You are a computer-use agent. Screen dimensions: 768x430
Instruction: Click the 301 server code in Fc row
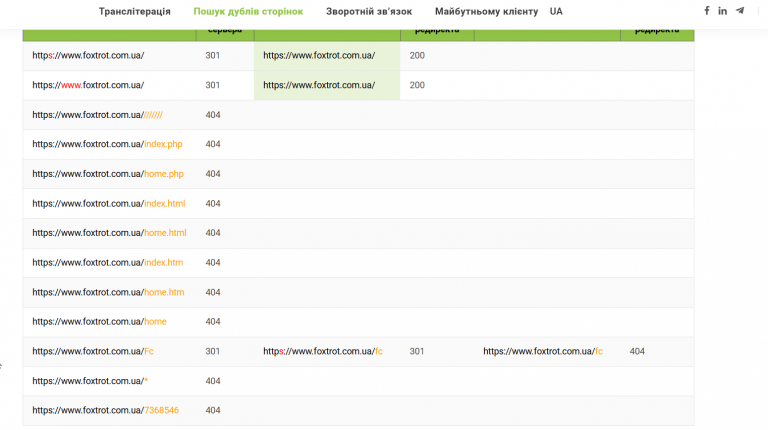(213, 351)
